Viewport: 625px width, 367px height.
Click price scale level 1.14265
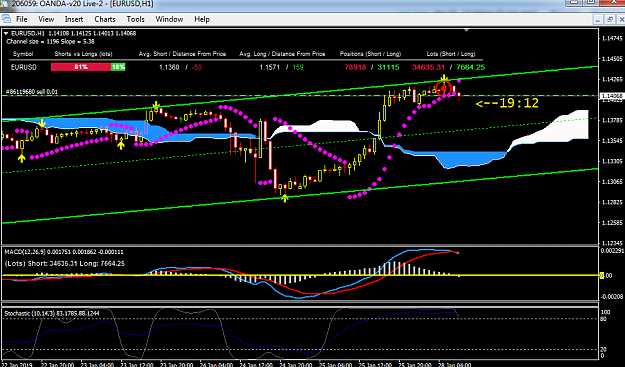pyautogui.click(x=611, y=79)
